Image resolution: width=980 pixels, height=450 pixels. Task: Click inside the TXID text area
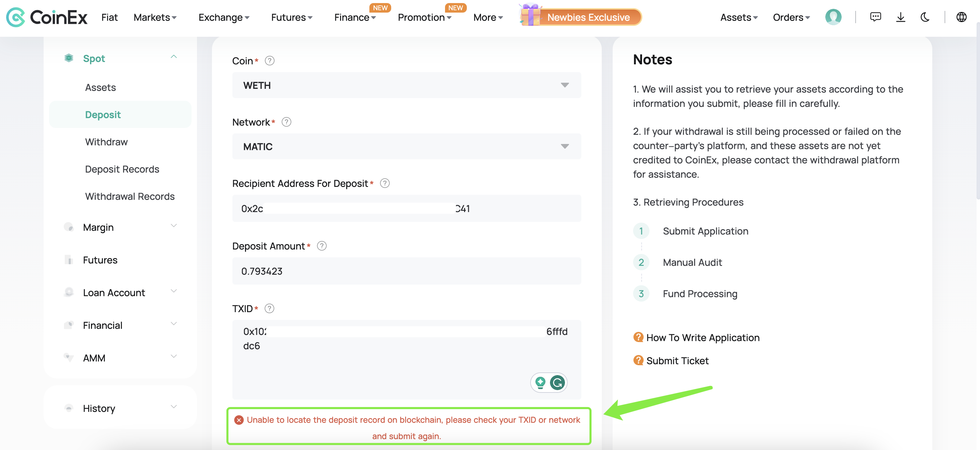click(x=406, y=359)
